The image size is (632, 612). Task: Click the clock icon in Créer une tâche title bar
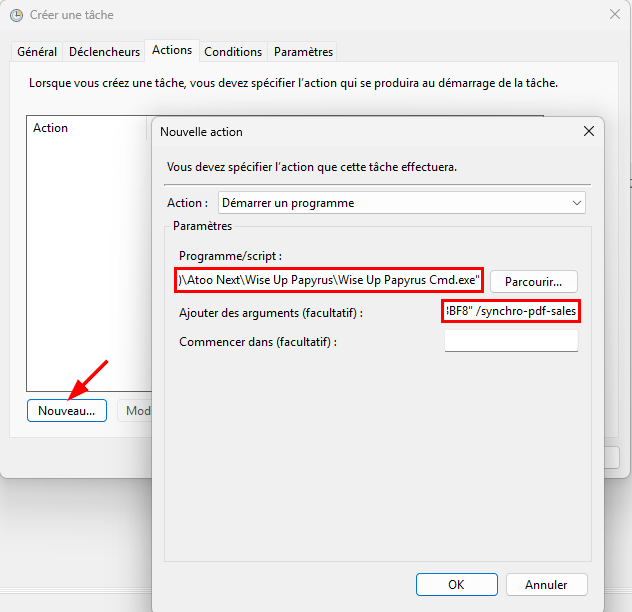pyautogui.click(x=17, y=15)
